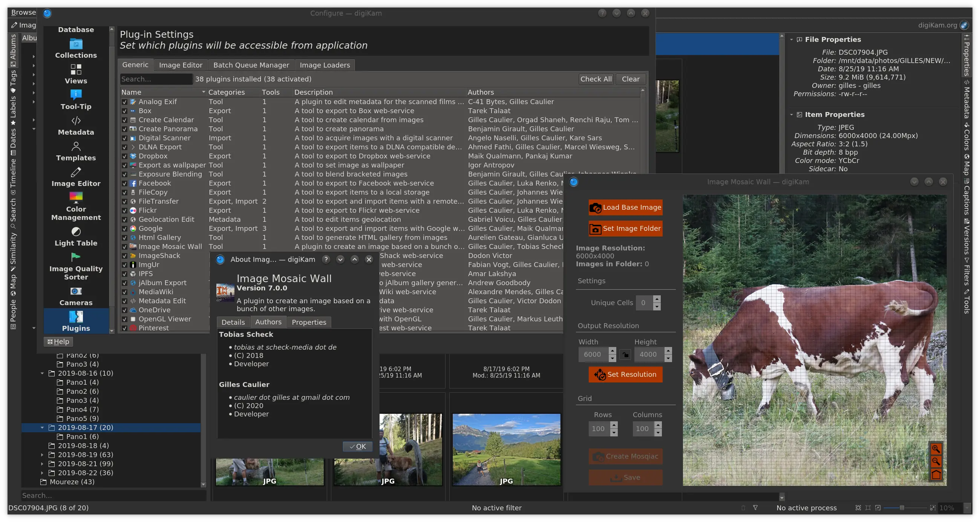The height and width of the screenshot is (522, 980).
Task: Increase the Rows value with stepper arrow
Action: pyautogui.click(x=614, y=426)
